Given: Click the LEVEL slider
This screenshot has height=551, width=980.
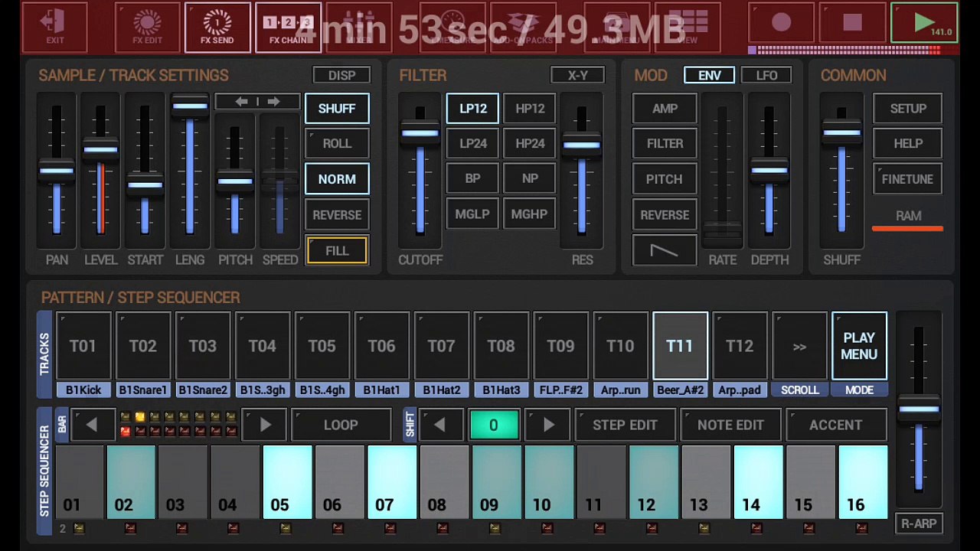Looking at the screenshot, I should 100,170.
